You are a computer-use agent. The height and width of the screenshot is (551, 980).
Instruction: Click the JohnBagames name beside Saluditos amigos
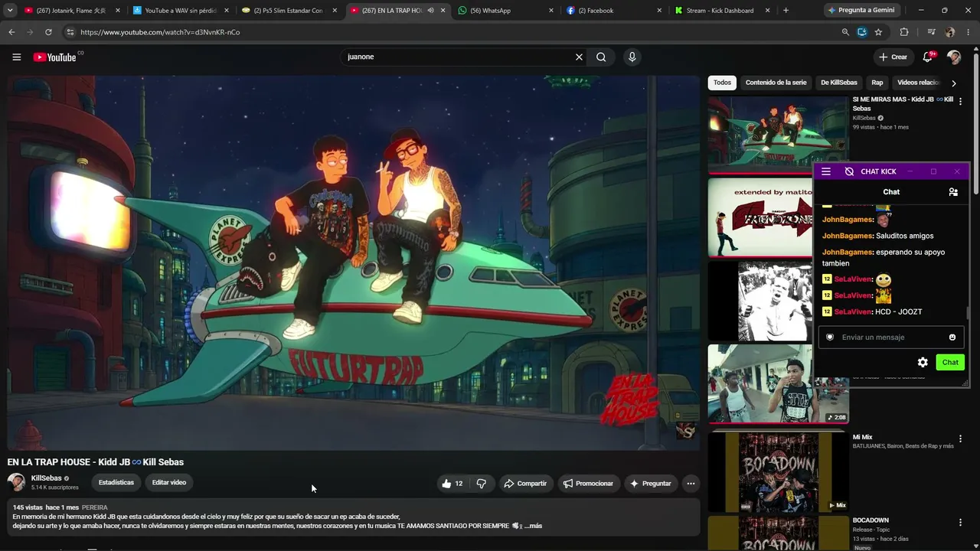[848, 236]
